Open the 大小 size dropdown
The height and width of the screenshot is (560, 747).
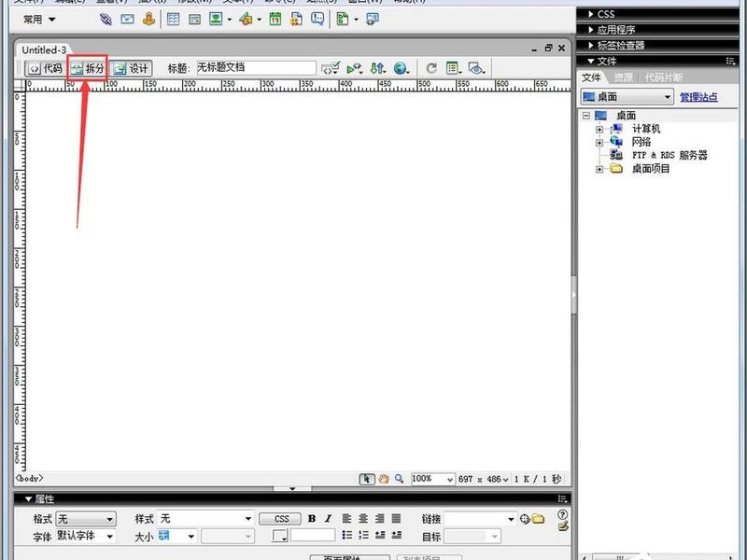(177, 536)
